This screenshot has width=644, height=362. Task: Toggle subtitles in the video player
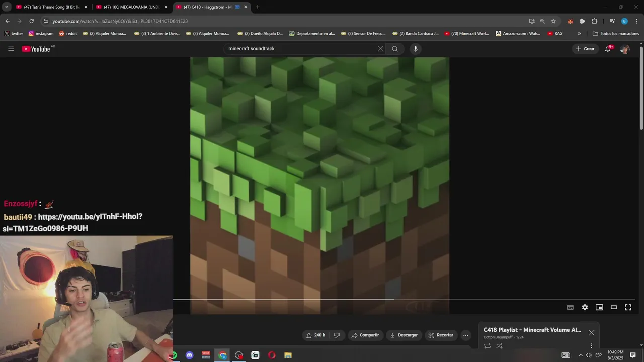pos(570,307)
